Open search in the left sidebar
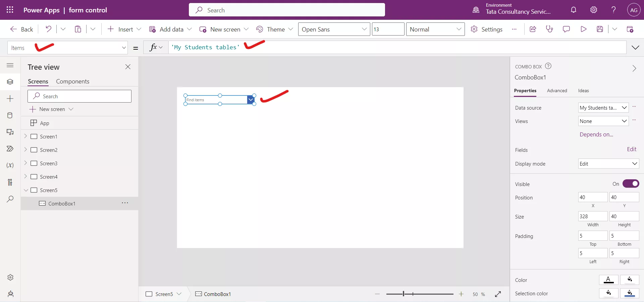Image resolution: width=644 pixels, height=302 pixels. (10, 199)
